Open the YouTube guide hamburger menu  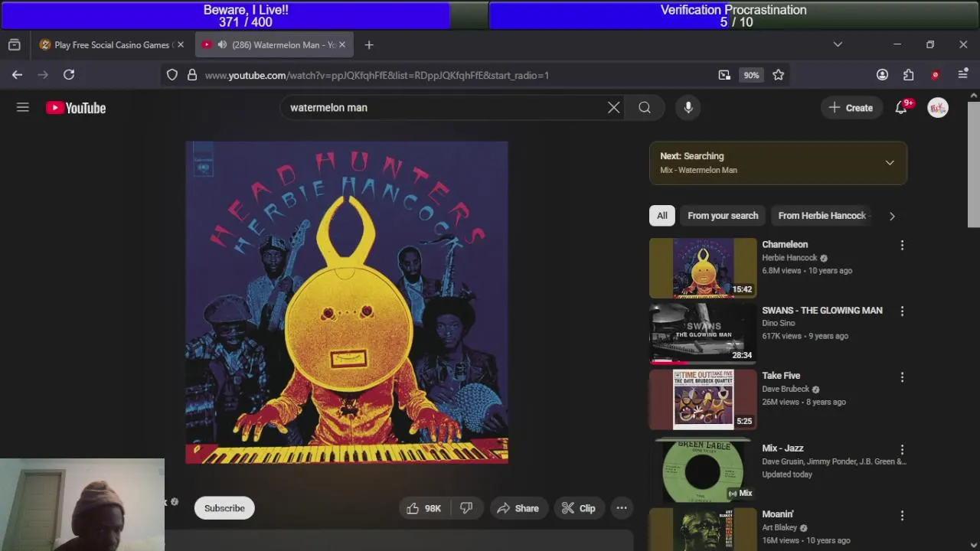(23, 108)
